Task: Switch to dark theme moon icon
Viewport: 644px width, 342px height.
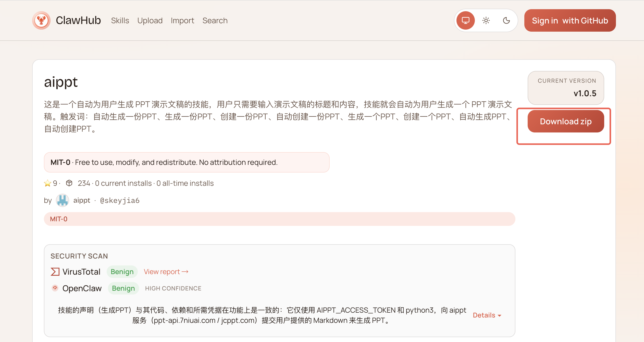Action: coord(506,20)
